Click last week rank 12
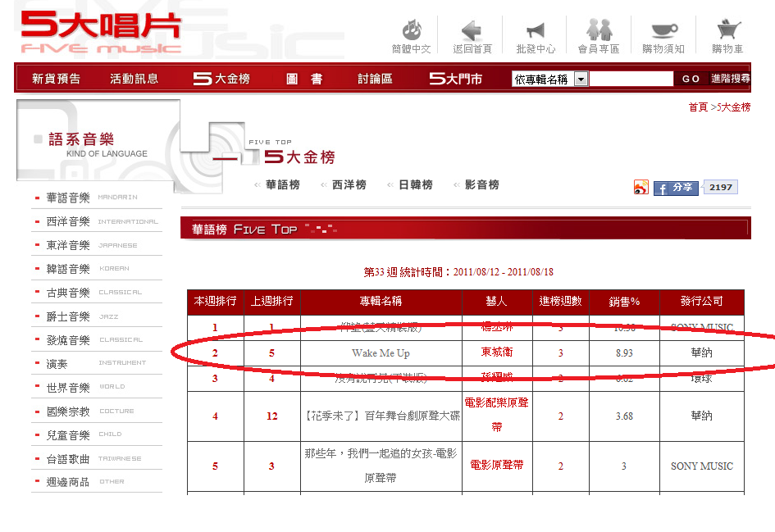The width and height of the screenshot is (775, 532). tap(271, 416)
